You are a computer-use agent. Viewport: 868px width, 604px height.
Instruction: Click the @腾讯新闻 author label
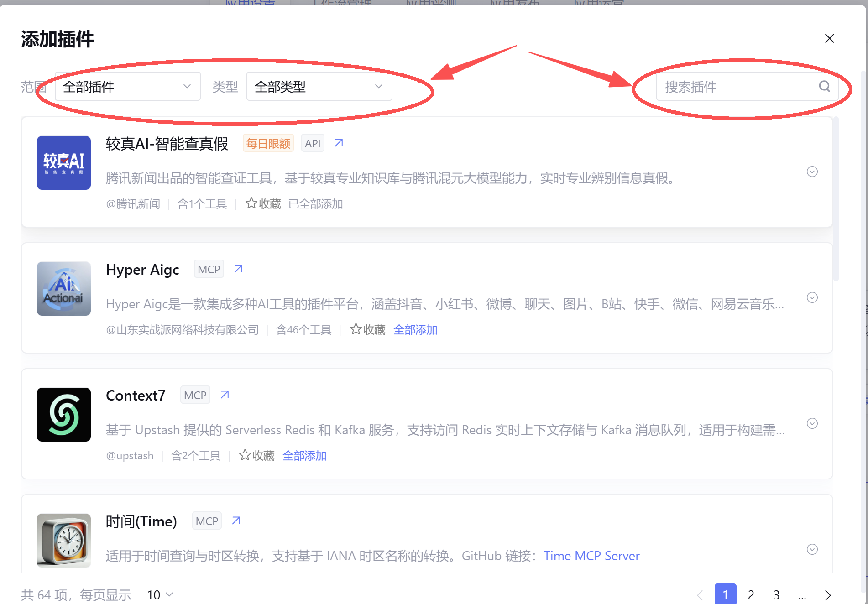click(x=133, y=203)
